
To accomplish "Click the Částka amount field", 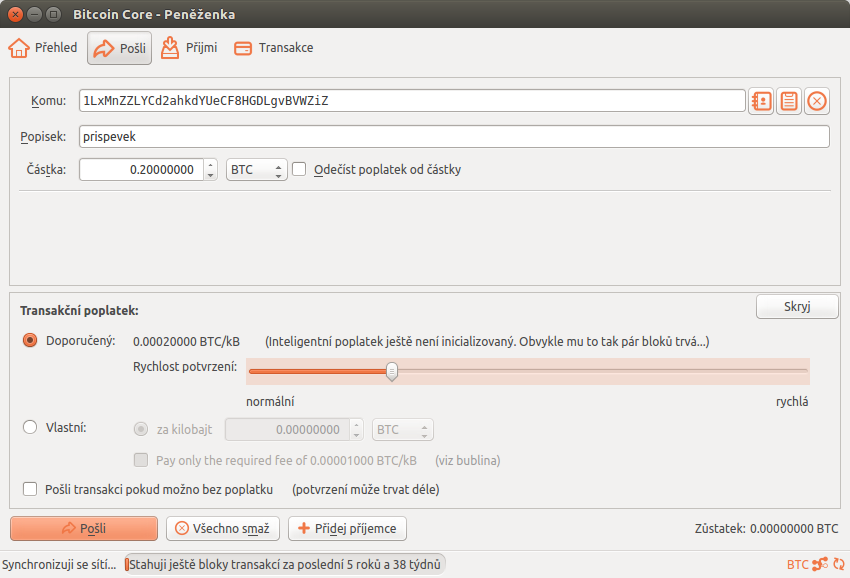I will click(x=141, y=170).
